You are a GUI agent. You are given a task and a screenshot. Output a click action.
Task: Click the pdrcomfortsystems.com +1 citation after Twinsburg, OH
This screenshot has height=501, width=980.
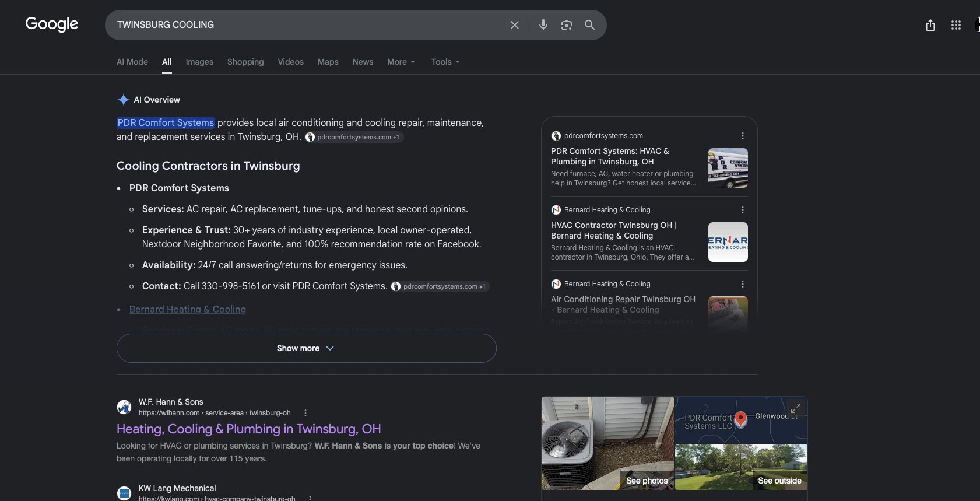tap(354, 137)
